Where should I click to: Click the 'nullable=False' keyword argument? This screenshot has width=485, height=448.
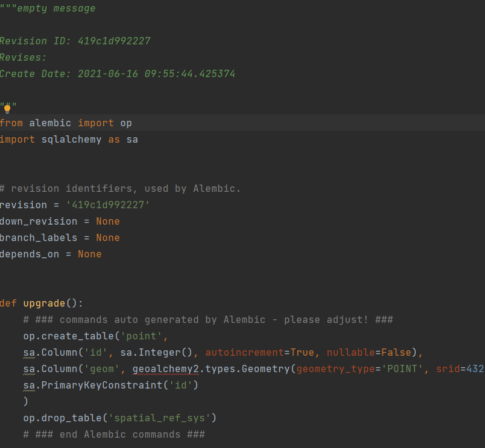369,353
